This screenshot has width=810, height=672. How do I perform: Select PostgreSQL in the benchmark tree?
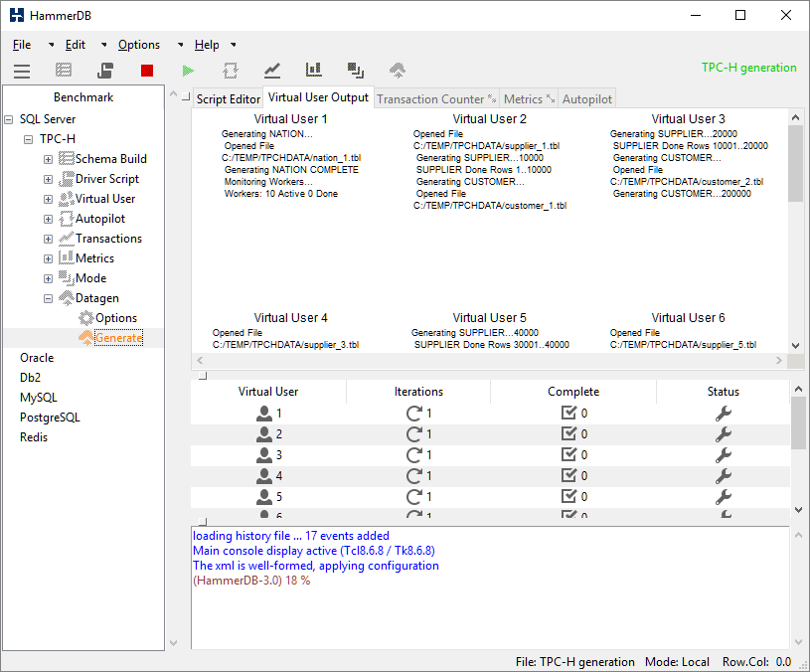pyautogui.click(x=50, y=418)
